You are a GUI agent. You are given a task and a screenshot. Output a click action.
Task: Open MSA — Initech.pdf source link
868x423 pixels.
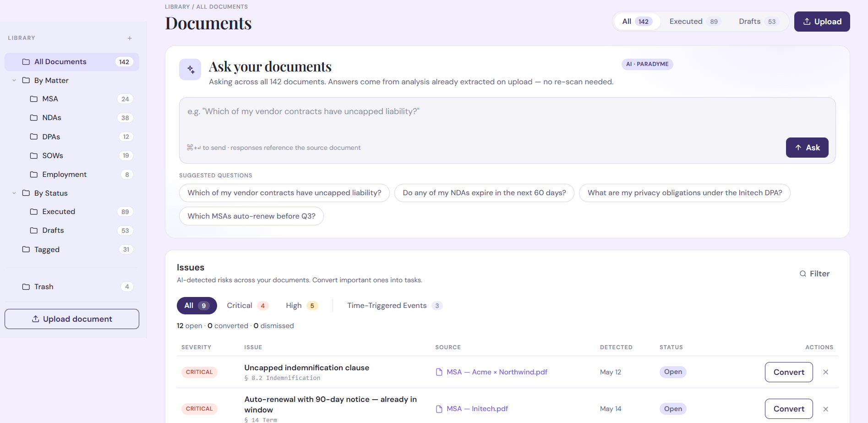pyautogui.click(x=477, y=409)
